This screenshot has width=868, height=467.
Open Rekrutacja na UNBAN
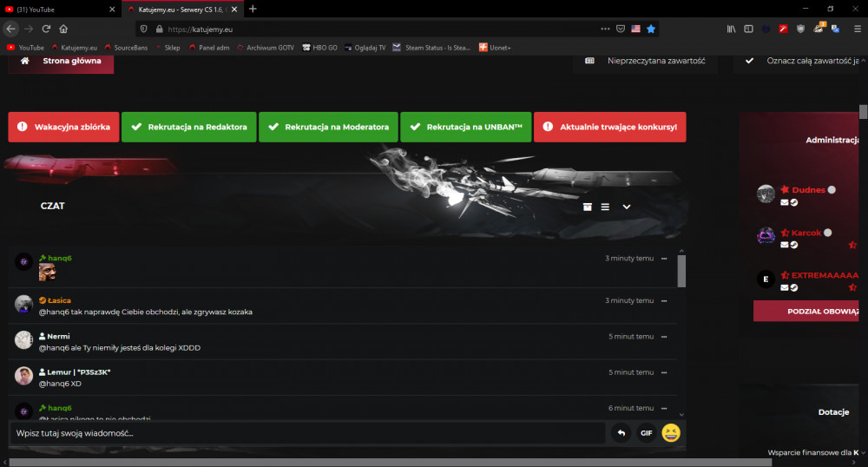(465, 127)
